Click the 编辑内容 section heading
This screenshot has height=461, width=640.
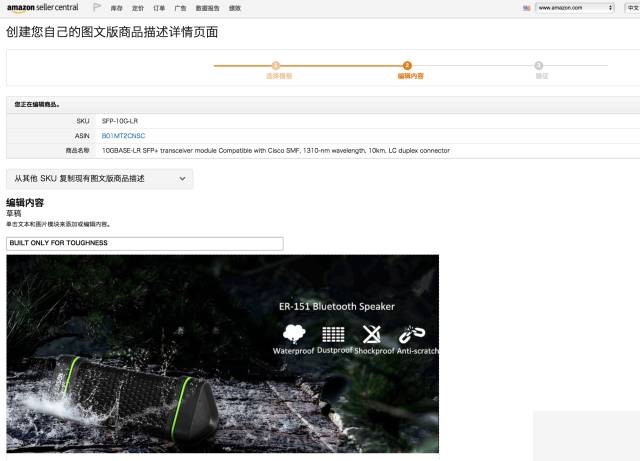[x=25, y=203]
